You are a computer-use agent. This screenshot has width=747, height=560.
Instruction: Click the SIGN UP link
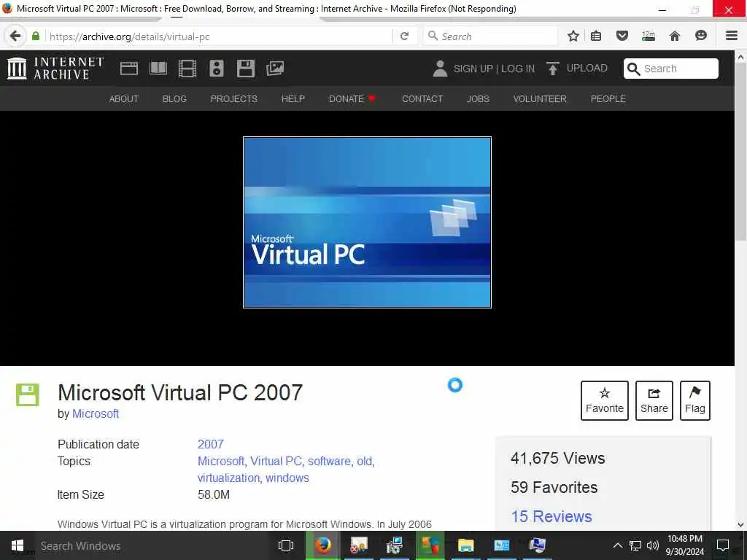[473, 69]
